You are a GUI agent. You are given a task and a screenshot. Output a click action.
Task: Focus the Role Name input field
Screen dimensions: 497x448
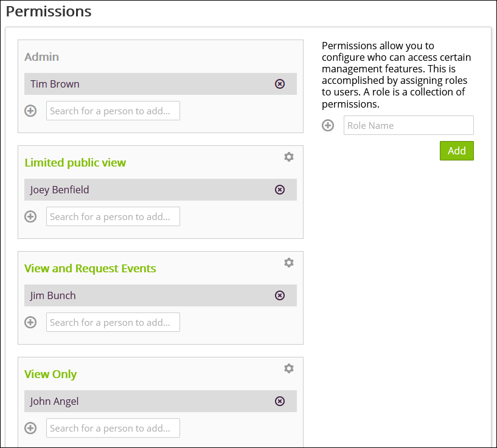(408, 125)
